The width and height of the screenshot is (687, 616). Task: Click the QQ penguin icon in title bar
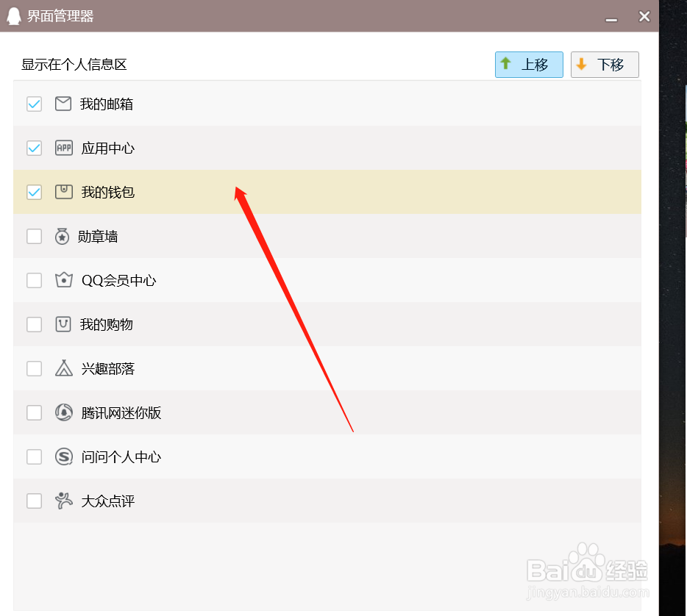pyautogui.click(x=13, y=15)
